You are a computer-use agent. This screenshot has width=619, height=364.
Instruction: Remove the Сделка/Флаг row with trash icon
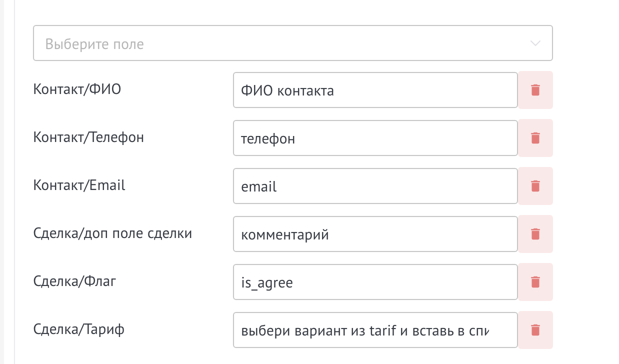[x=535, y=282]
